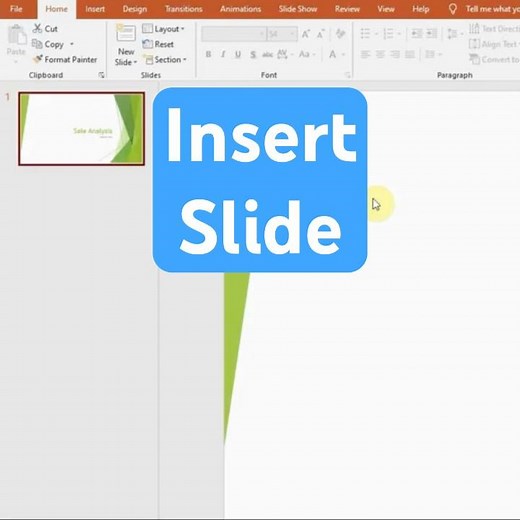The height and width of the screenshot is (520, 520).
Task: Click the font name combo box
Action: (234, 34)
